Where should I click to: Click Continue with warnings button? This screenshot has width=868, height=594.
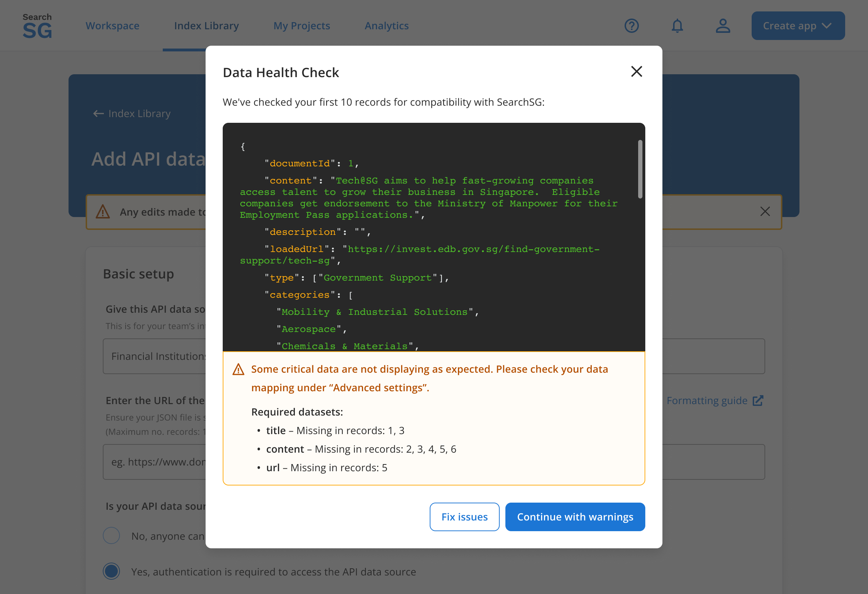tap(575, 517)
